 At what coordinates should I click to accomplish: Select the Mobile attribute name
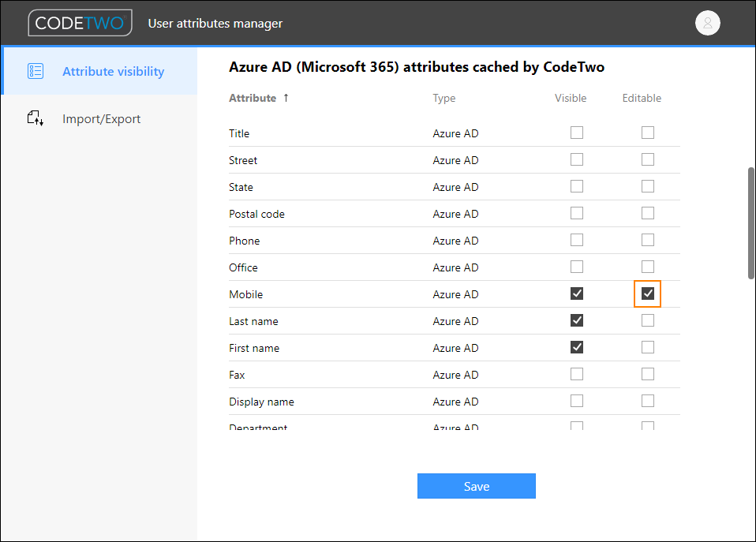246,294
